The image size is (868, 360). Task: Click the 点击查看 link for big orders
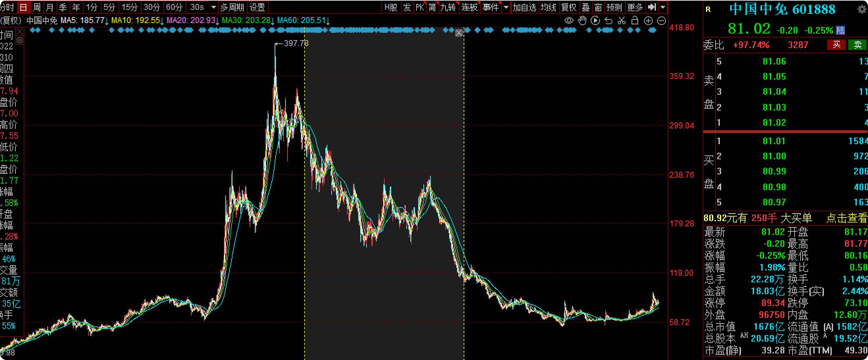847,218
